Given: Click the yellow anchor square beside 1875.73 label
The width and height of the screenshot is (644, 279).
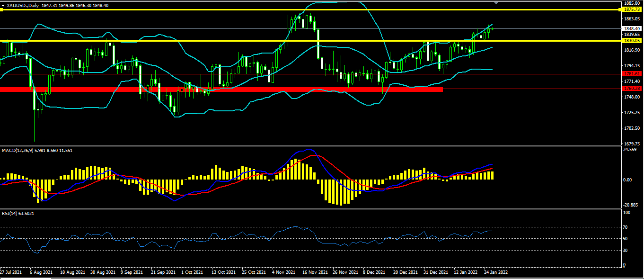Looking at the screenshot, I should pos(620,9).
